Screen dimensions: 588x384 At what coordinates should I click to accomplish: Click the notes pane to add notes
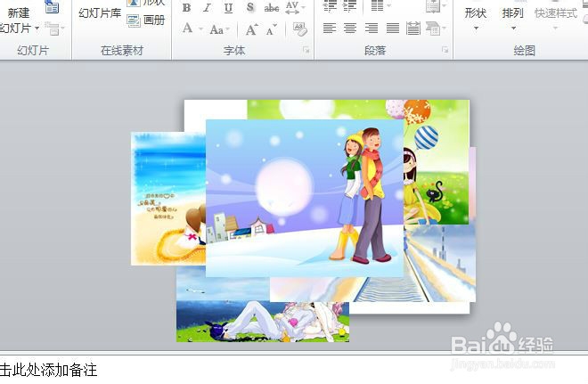coord(294,370)
